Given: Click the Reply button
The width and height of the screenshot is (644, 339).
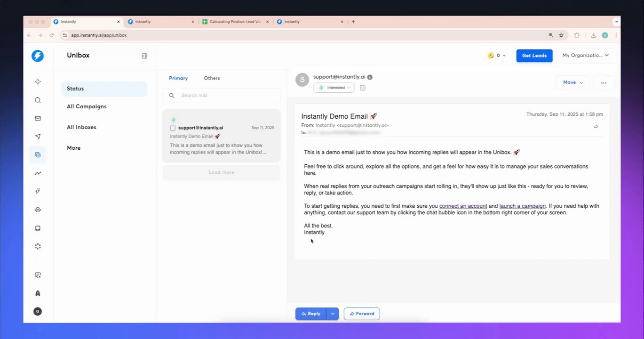Looking at the screenshot, I should [x=311, y=314].
